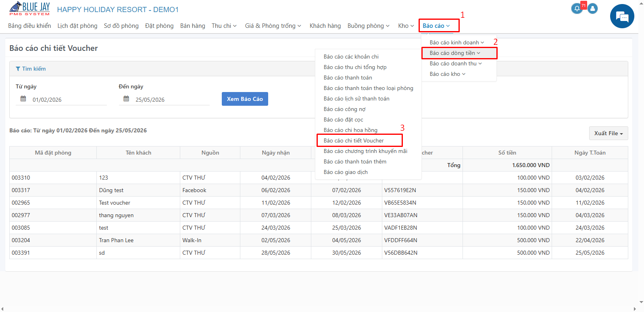Click booking code 003317
The image size is (644, 312).
coord(21,190)
